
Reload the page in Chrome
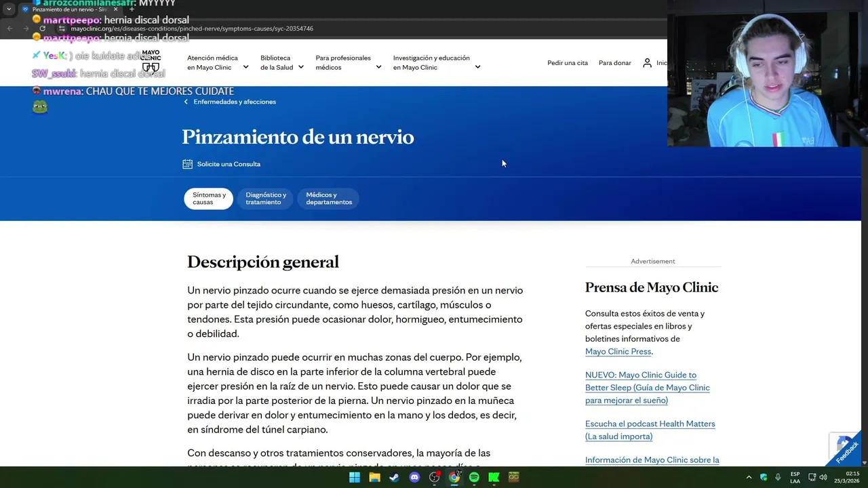click(42, 28)
